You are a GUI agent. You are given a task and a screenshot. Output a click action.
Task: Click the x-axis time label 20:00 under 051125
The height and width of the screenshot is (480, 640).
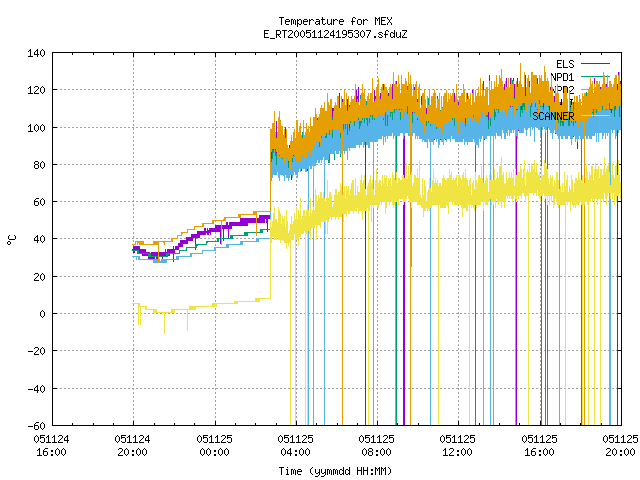point(620,452)
